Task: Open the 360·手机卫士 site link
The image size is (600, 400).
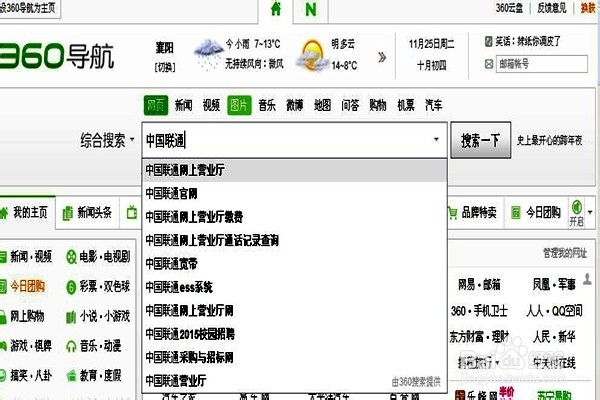Action: click(x=479, y=311)
